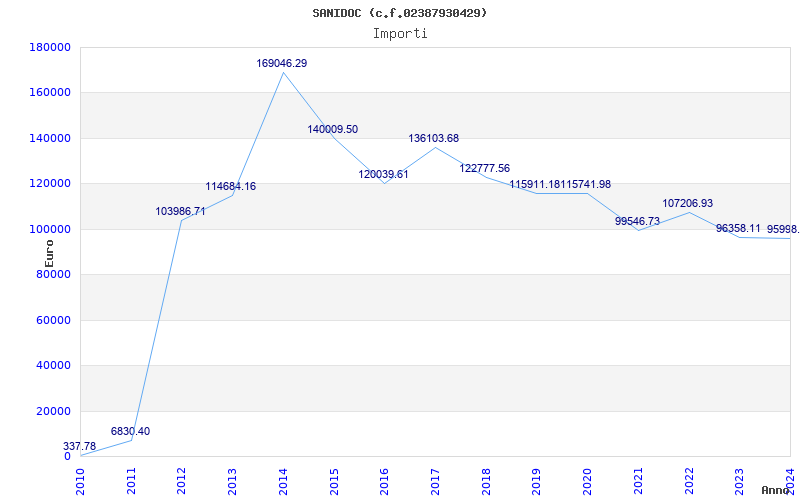
Task: Click the y-axis value 20000
Action: [x=53, y=411]
